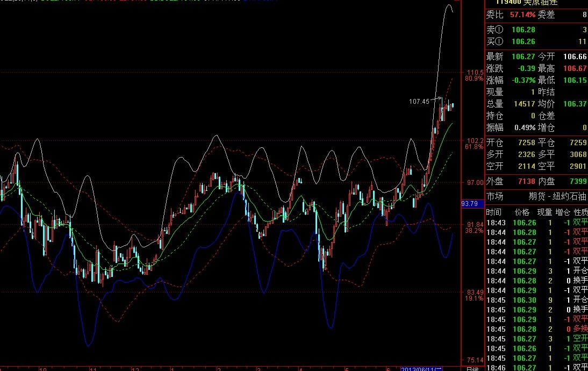Select the 18:45 tick with volume 3
The width and height of the screenshot is (588, 371).
536,339
